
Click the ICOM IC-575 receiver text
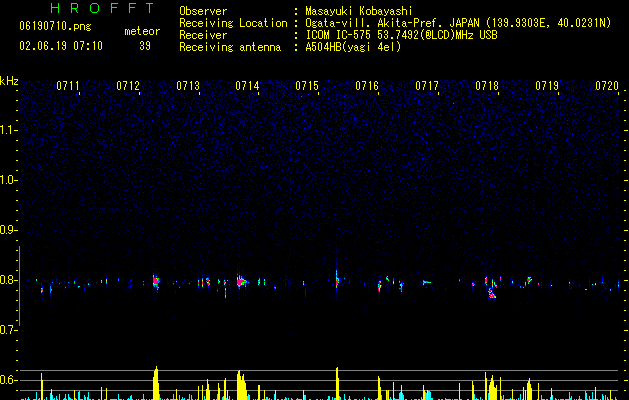tap(402, 35)
